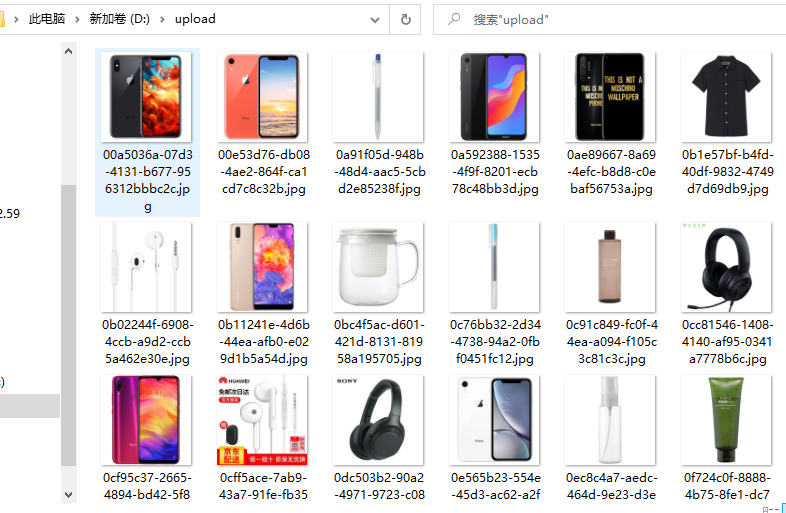Screen dimensions: 786x513
Task: Click the navigation pane scroll down arrow
Action: tap(69, 495)
